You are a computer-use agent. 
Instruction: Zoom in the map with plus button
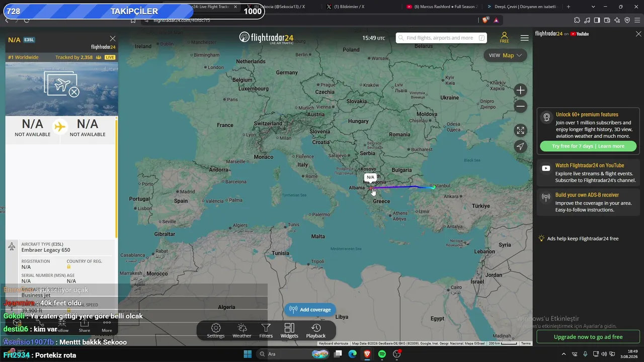tap(521, 90)
